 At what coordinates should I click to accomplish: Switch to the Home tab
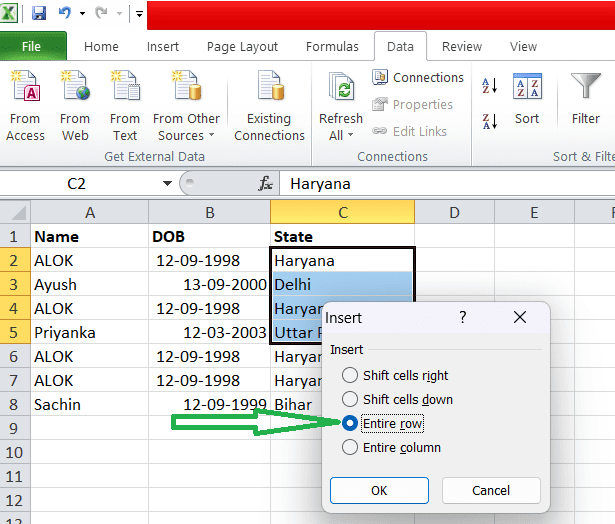(x=101, y=47)
